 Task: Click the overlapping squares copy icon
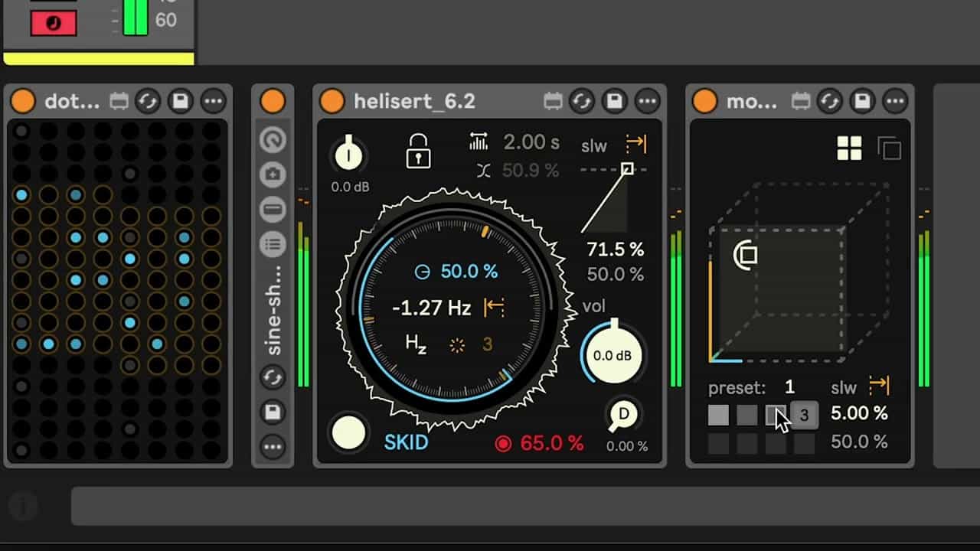tap(889, 148)
